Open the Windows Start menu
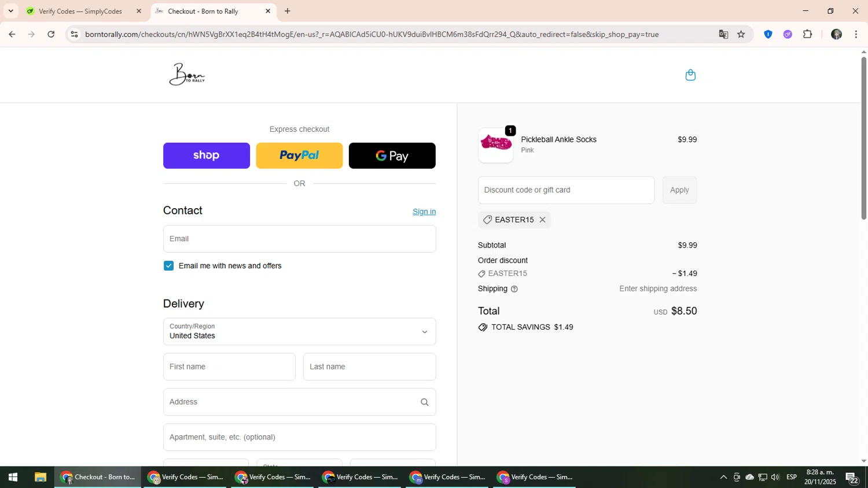This screenshot has height=488, width=868. [x=13, y=477]
